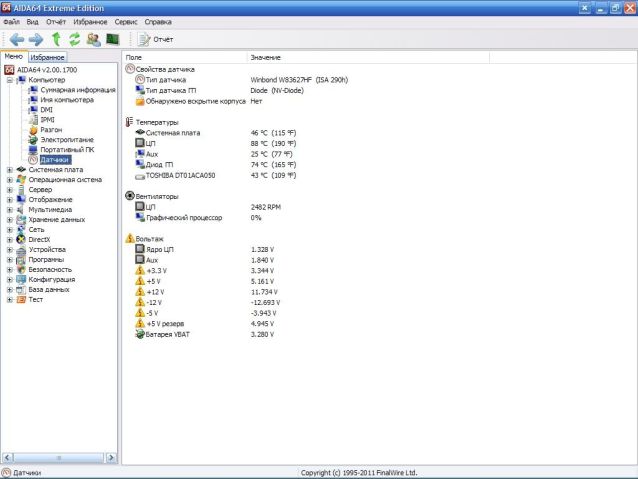The height and width of the screenshot is (479, 638).
Task: Expand the Хранение данных node
Action: click(9, 220)
